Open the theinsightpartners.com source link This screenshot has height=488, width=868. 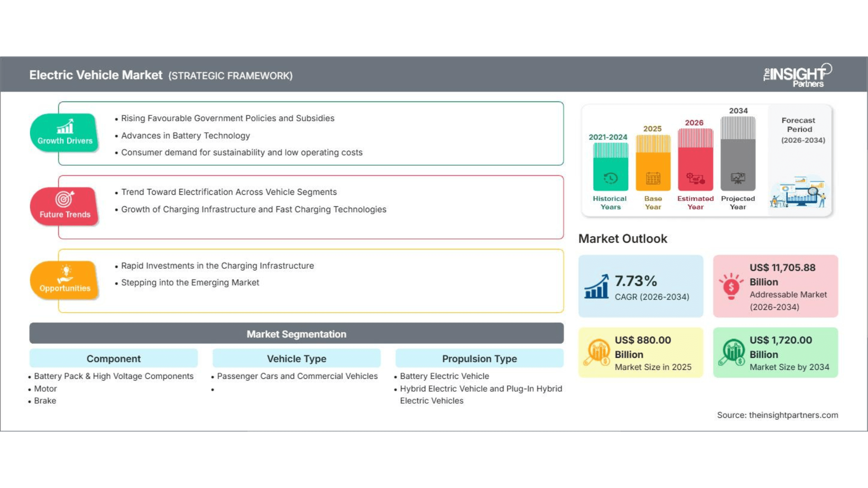(793, 415)
